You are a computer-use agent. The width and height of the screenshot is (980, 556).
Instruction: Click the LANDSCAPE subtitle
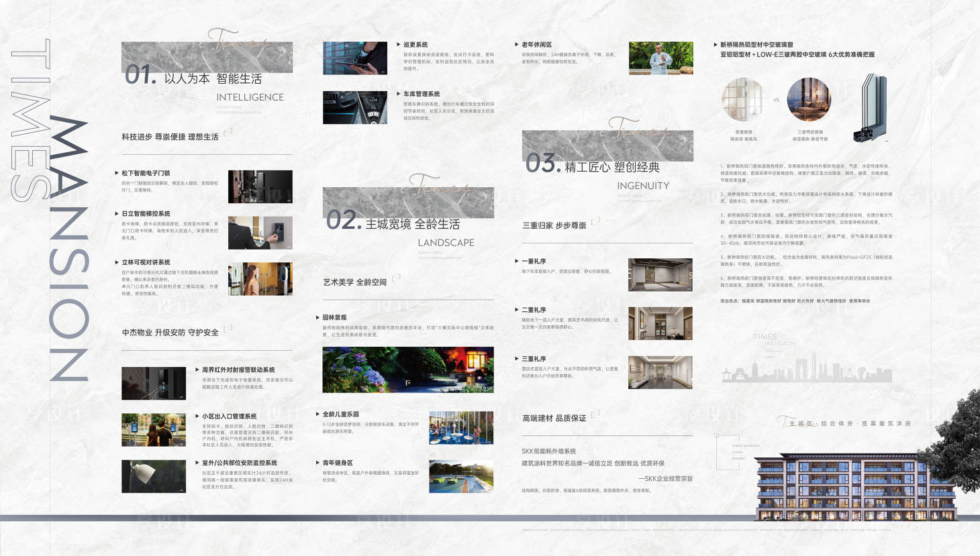pyautogui.click(x=446, y=243)
